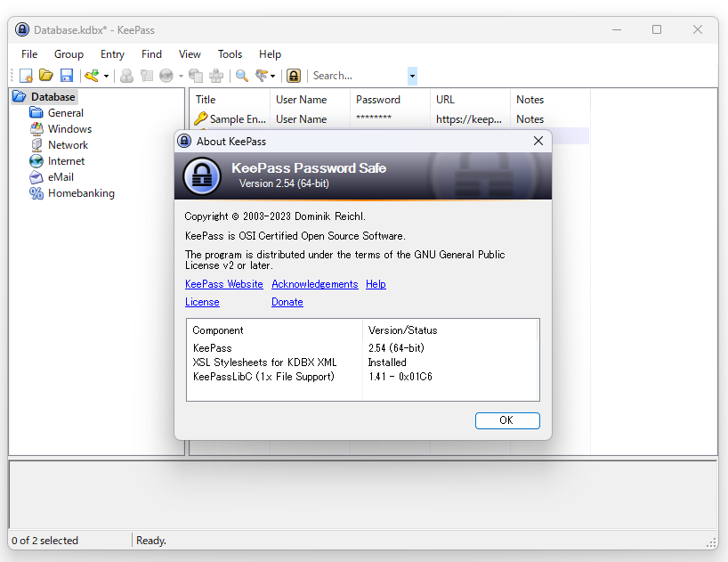
Task: Select the eMail group
Action: tap(61, 176)
